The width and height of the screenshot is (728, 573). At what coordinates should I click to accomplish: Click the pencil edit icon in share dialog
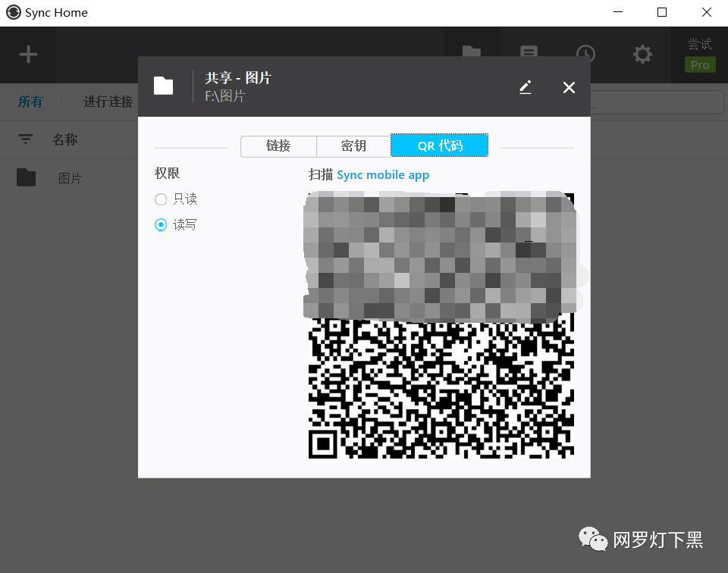[525, 87]
